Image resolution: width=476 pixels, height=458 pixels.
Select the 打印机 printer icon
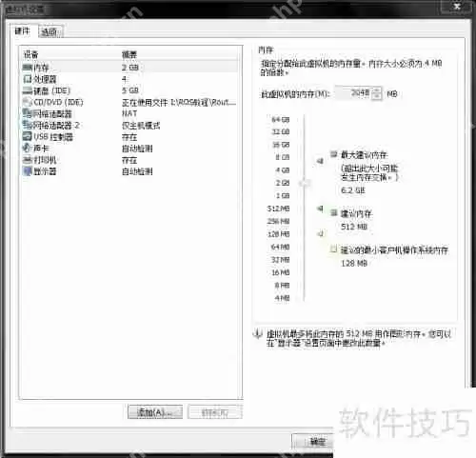pyautogui.click(x=28, y=160)
